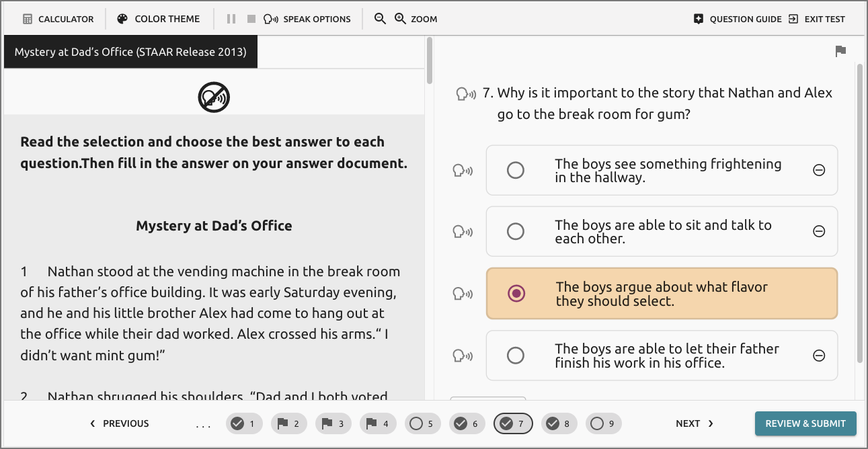Viewport: 868px width, 449px height.
Task: Select the Mystery at Dad's Office passage tab
Action: coord(130,52)
